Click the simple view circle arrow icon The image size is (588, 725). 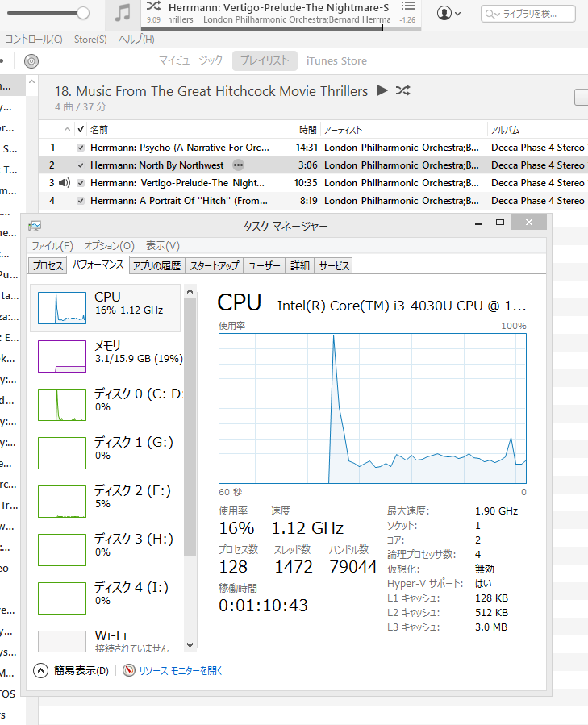click(x=40, y=670)
